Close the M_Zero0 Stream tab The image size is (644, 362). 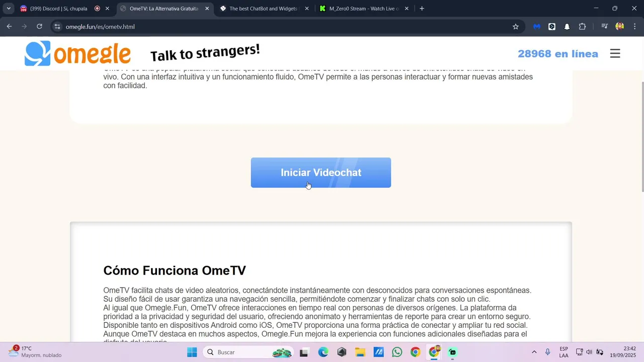[x=407, y=9]
